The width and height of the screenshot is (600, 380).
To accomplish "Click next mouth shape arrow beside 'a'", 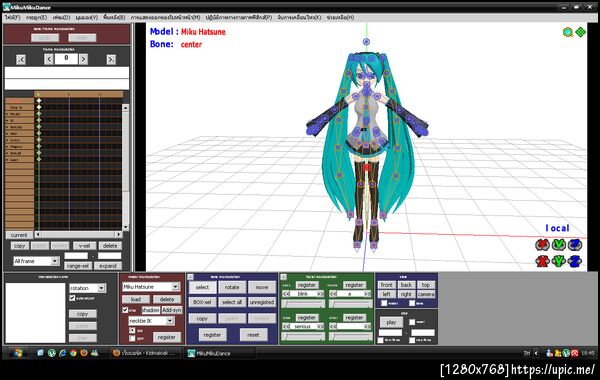I will click(367, 294).
